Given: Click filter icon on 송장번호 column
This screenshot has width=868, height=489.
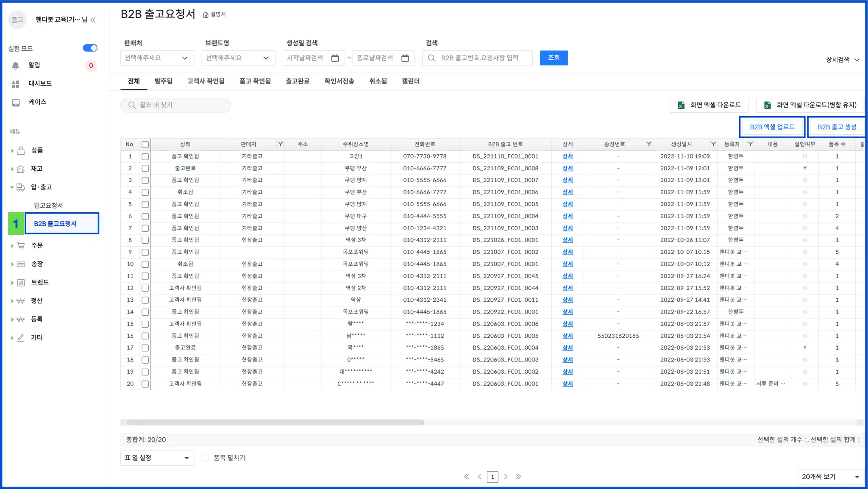Looking at the screenshot, I should pyautogui.click(x=648, y=144).
